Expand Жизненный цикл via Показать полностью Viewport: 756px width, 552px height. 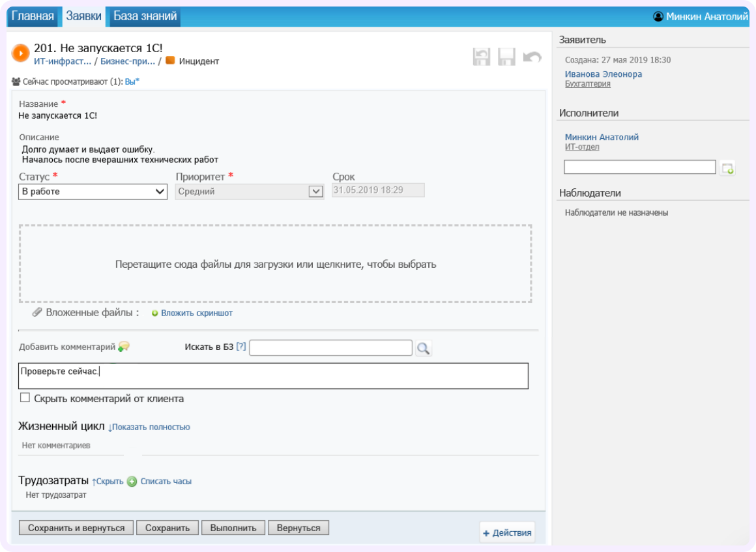pos(151,427)
